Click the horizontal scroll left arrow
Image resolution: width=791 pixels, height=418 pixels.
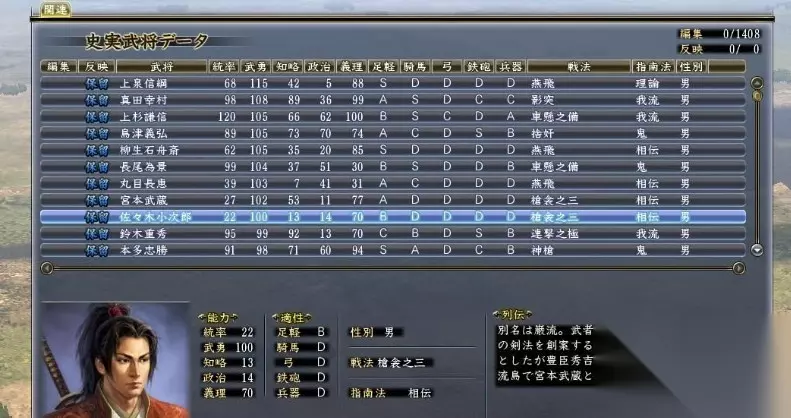(x=46, y=268)
